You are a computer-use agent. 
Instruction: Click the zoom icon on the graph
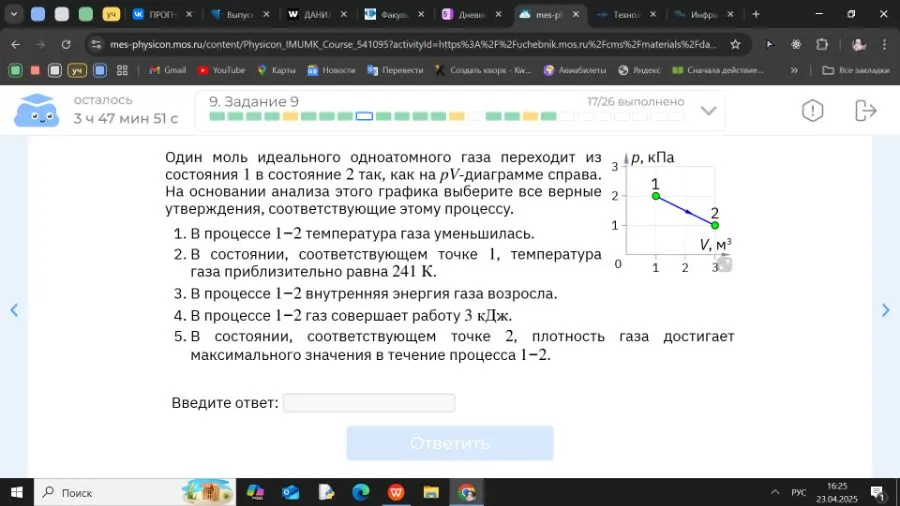[725, 264]
